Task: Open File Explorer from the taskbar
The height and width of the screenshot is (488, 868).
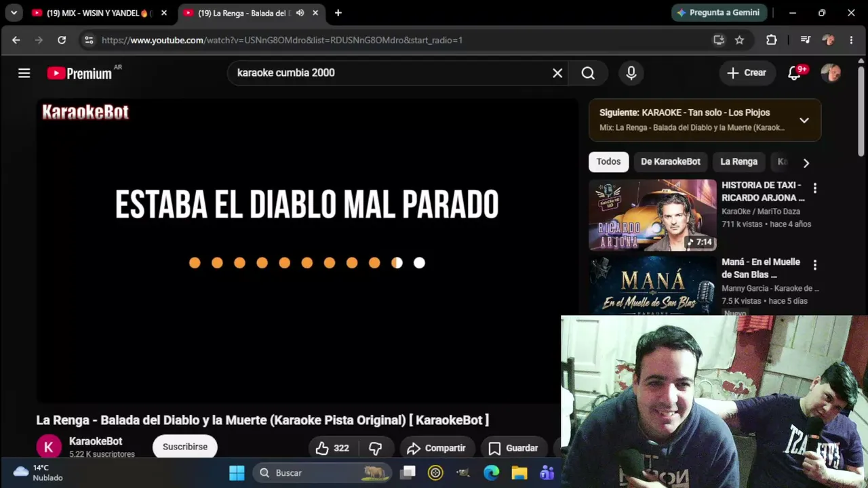Action: tap(519, 472)
